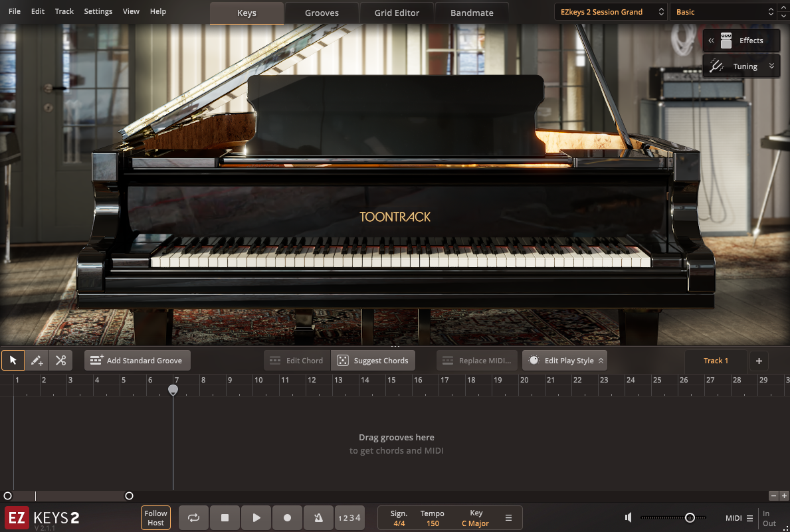Open Suggest Chords

pyautogui.click(x=373, y=360)
